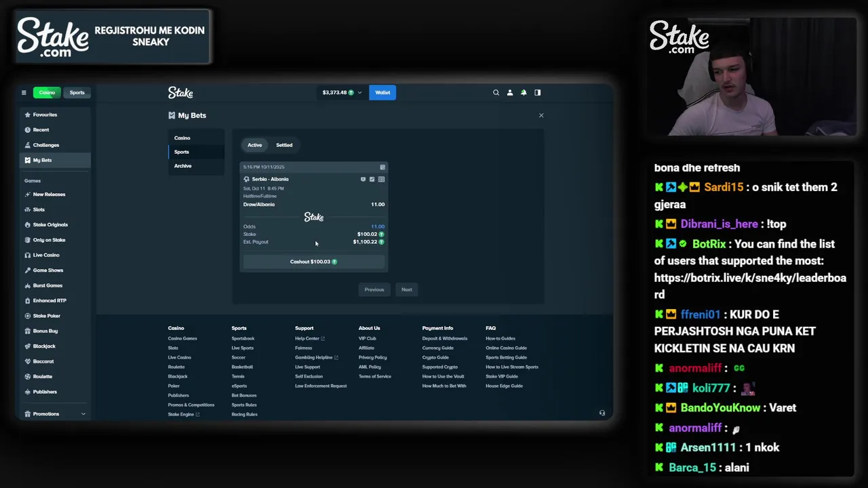Open the scoreboard icon on bet card
The height and width of the screenshot is (488, 868).
click(381, 179)
